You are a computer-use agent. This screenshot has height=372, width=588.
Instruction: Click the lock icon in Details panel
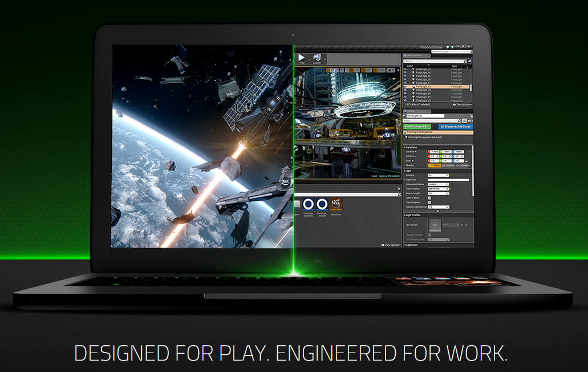coord(471,116)
